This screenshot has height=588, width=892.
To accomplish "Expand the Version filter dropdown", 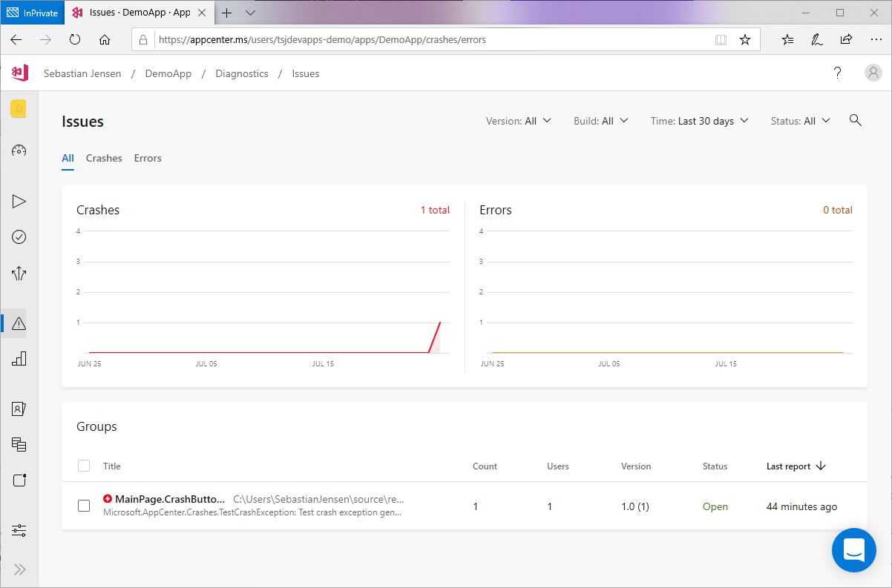I will click(x=518, y=121).
